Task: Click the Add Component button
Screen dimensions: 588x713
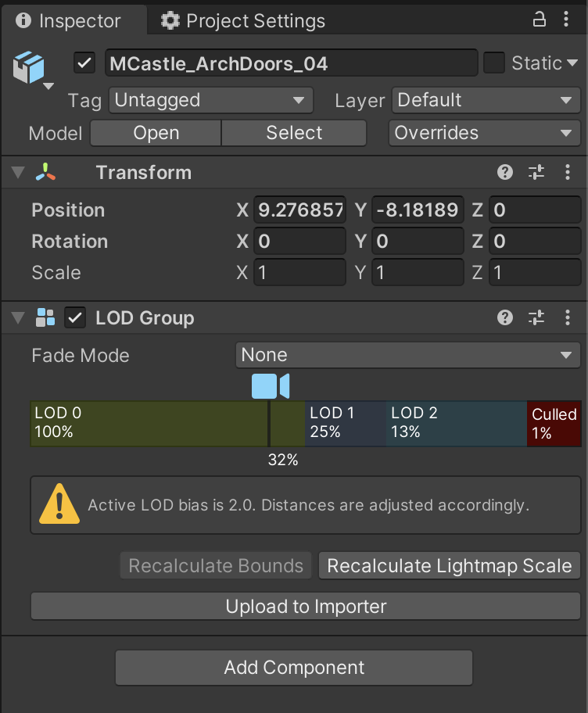Action: pyautogui.click(x=294, y=668)
